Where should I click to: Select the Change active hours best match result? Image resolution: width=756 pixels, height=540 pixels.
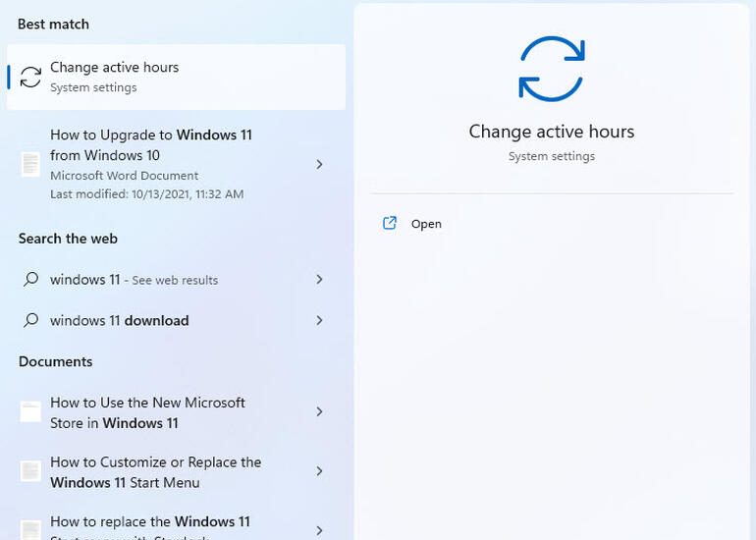176,78
